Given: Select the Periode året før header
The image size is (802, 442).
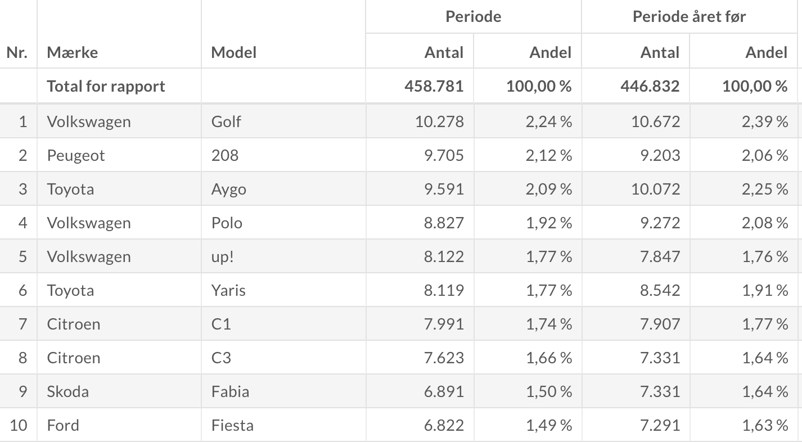Looking at the screenshot, I should [x=689, y=17].
